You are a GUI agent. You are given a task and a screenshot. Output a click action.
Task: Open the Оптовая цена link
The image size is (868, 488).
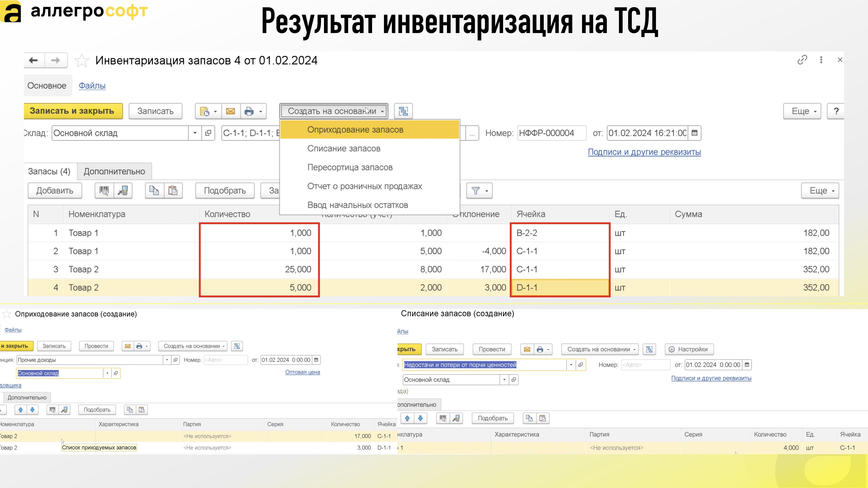coord(303,372)
